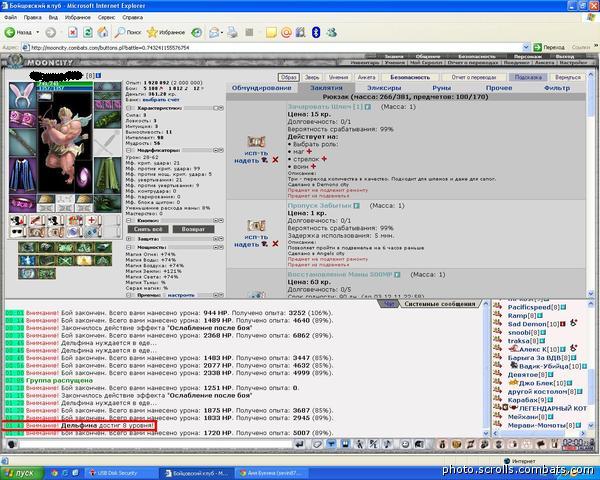Click the Print icon in toolbar
The width and height of the screenshot is (600, 480).
(232, 33)
